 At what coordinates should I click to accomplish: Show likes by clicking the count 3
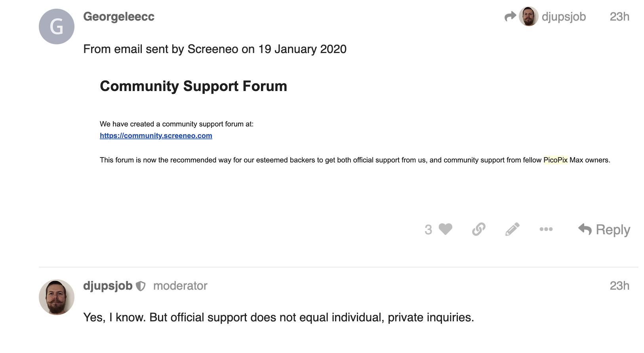[x=428, y=230]
